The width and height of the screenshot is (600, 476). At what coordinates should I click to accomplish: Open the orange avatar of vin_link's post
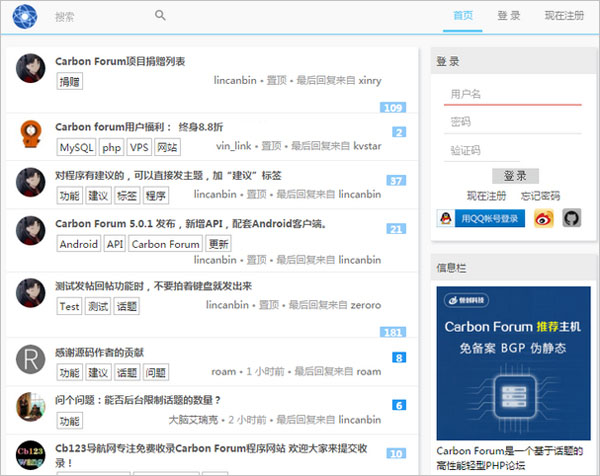[31, 134]
